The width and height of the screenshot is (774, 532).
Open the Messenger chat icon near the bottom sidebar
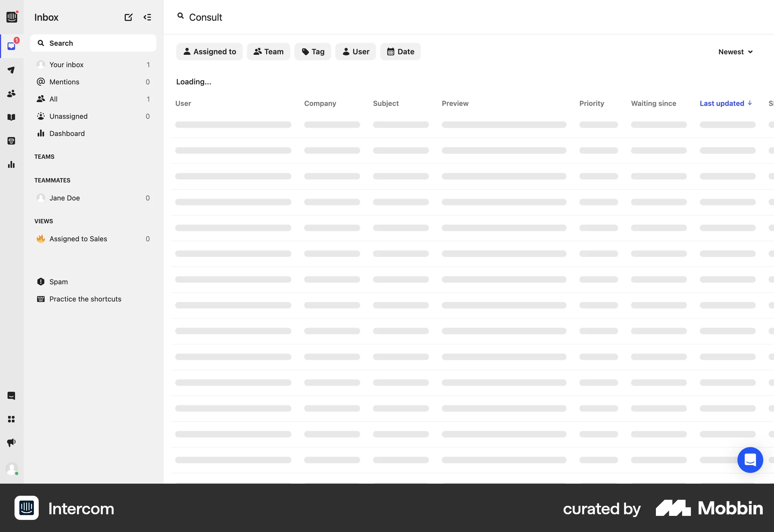(x=12, y=396)
